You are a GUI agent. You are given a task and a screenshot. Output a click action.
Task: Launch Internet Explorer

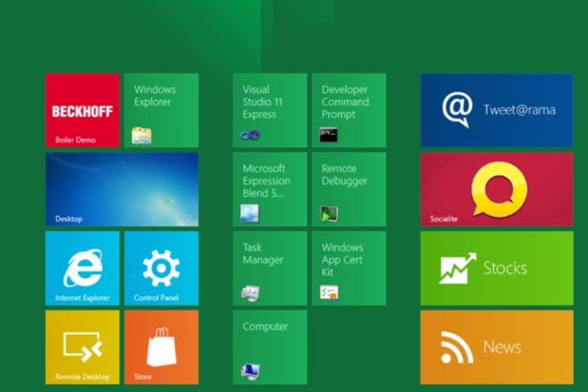coord(83,268)
